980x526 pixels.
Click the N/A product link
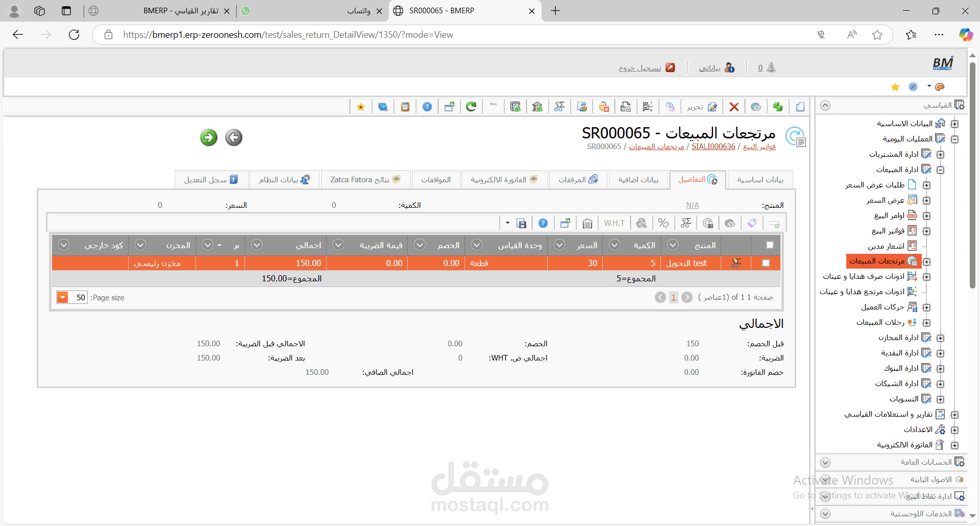692,205
